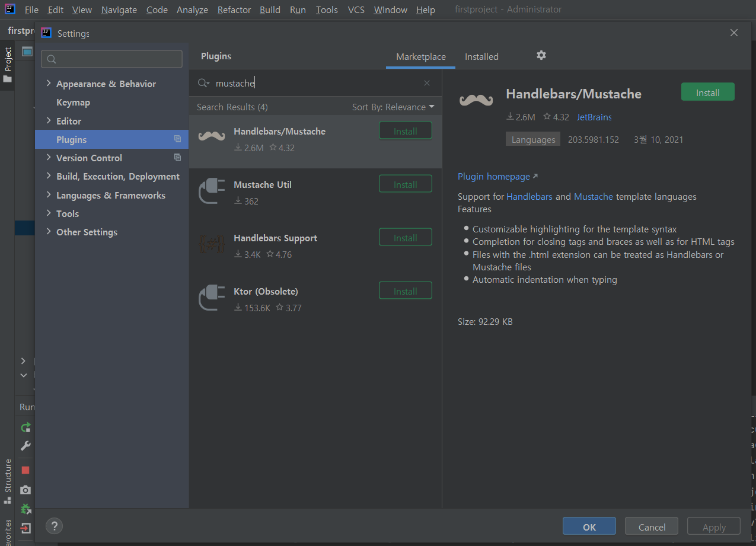Select Keymap in settings tree

pos(73,102)
